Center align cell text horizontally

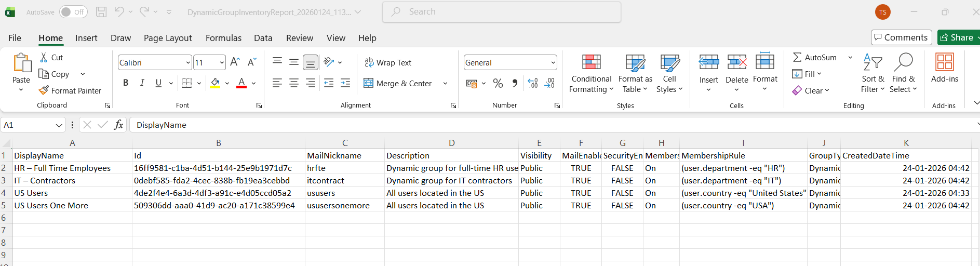[x=294, y=83]
